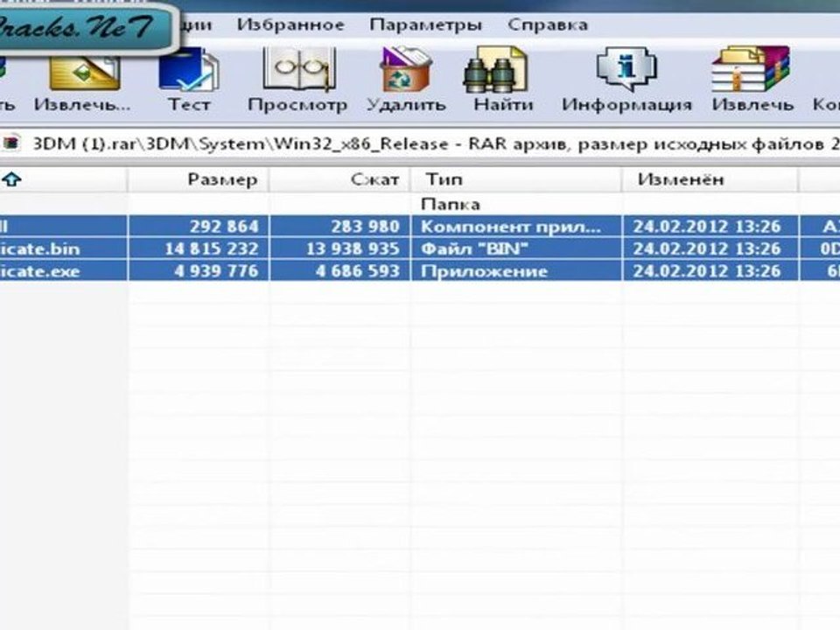Click the Компонент прил... type cell
Screen dimensions: 840x630
(510, 227)
